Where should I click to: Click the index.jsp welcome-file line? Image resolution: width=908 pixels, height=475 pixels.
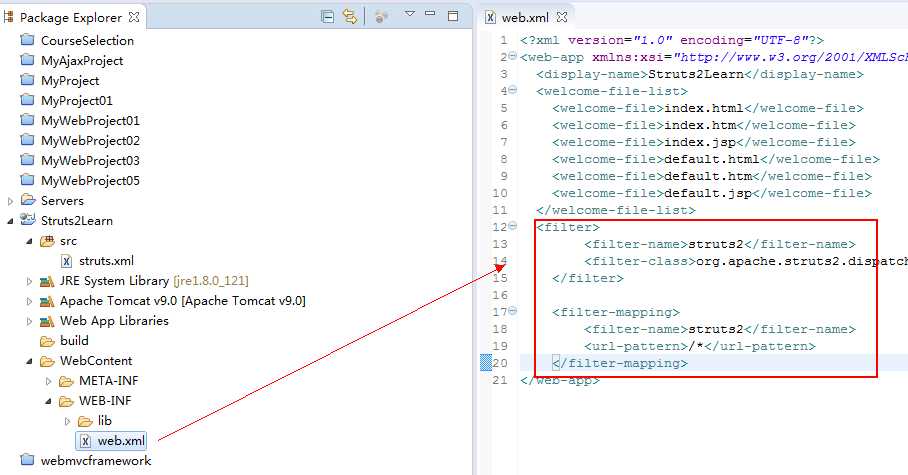(x=704, y=142)
